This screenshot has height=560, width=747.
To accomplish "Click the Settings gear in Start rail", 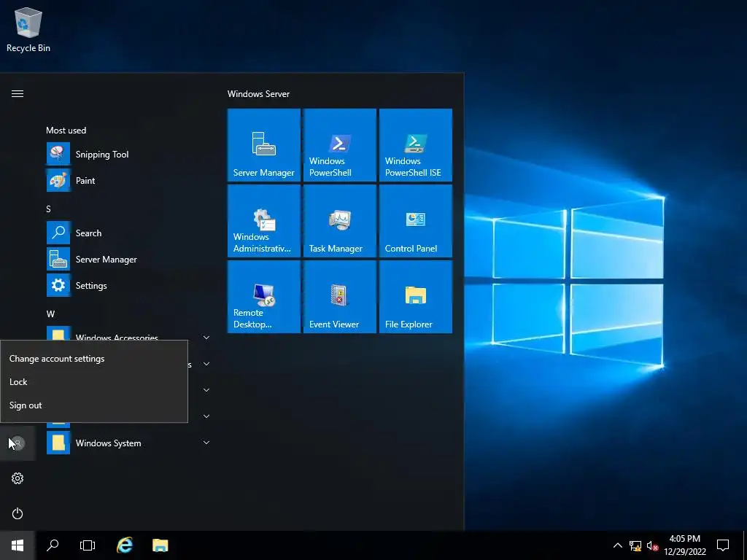I will [18, 478].
